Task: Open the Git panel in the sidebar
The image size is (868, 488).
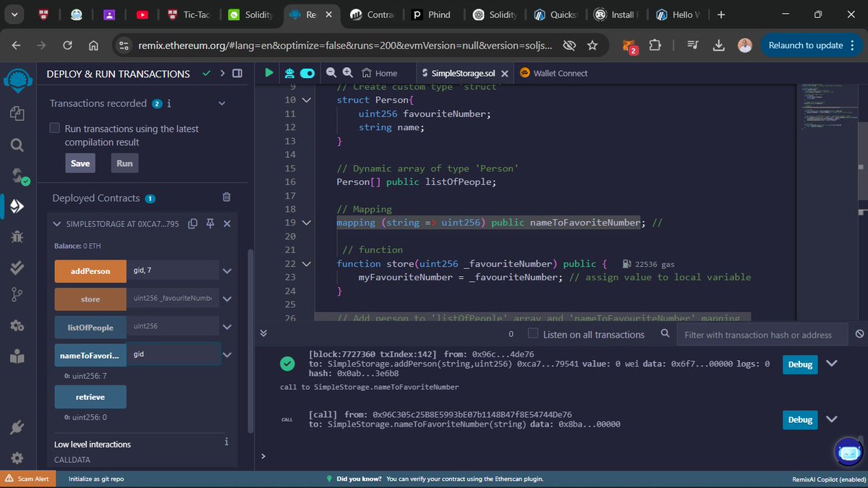Action: 17,294
